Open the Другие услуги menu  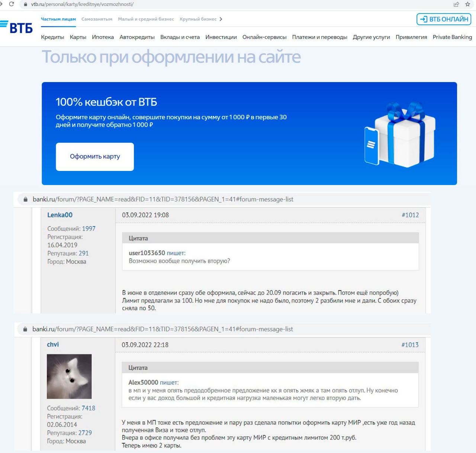point(372,37)
